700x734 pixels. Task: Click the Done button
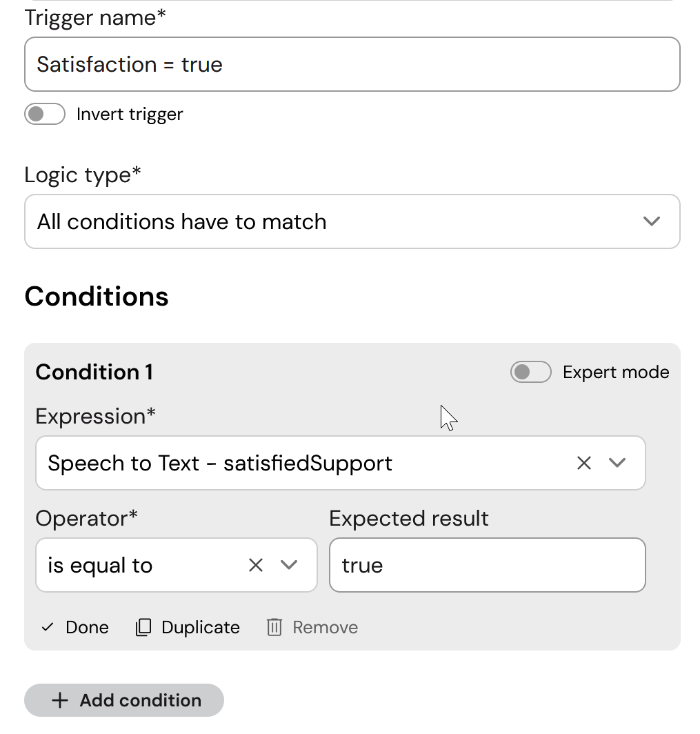click(x=75, y=627)
